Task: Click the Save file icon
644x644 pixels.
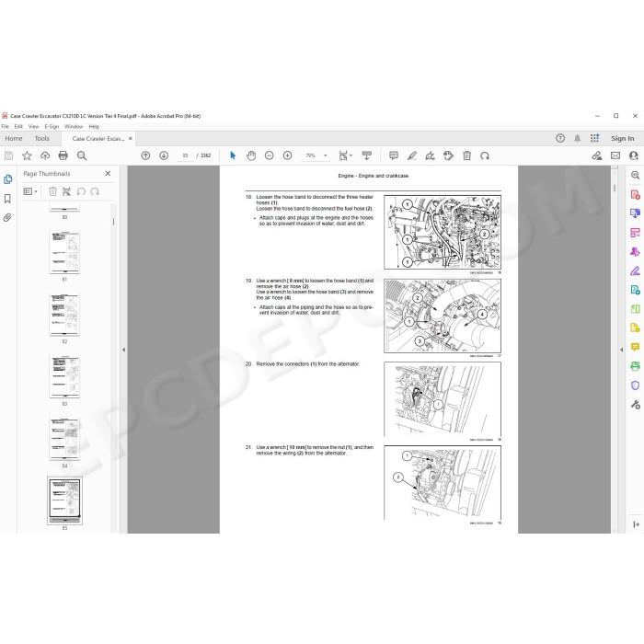Action: [8, 155]
